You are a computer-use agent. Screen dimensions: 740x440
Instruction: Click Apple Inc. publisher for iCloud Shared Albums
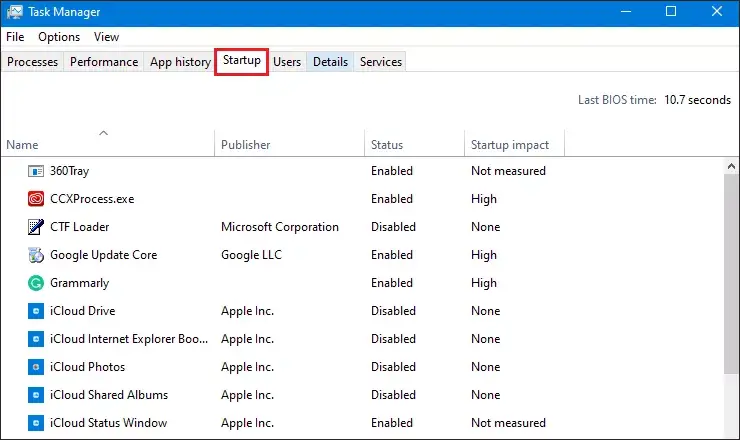pyautogui.click(x=247, y=395)
